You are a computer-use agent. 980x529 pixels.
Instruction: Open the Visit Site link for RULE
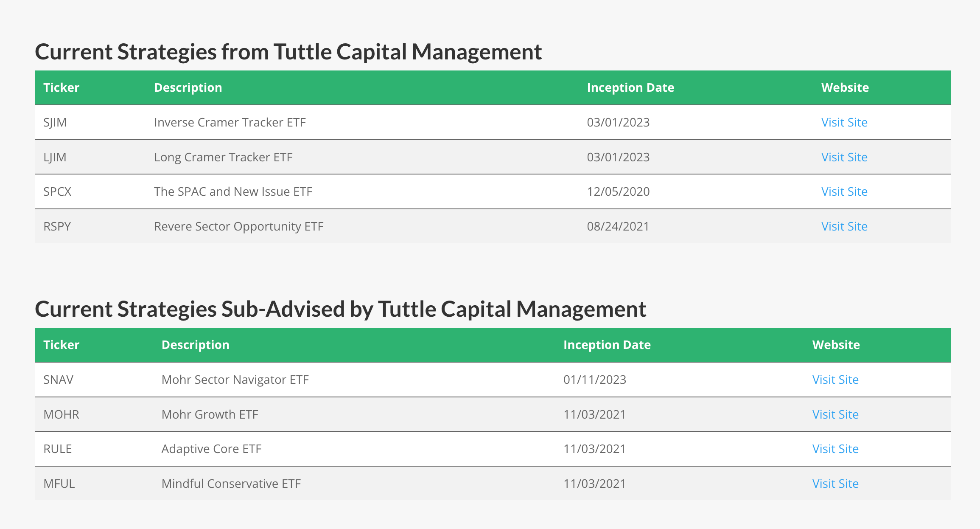(x=835, y=449)
